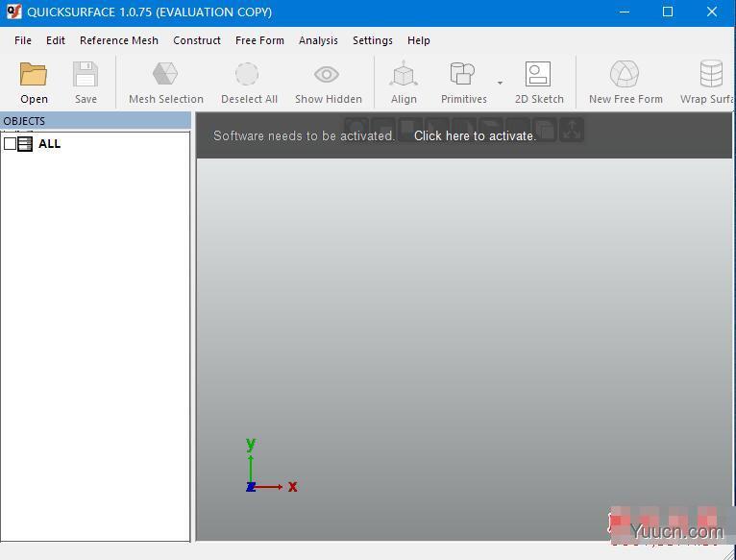Open the File menu

23,40
